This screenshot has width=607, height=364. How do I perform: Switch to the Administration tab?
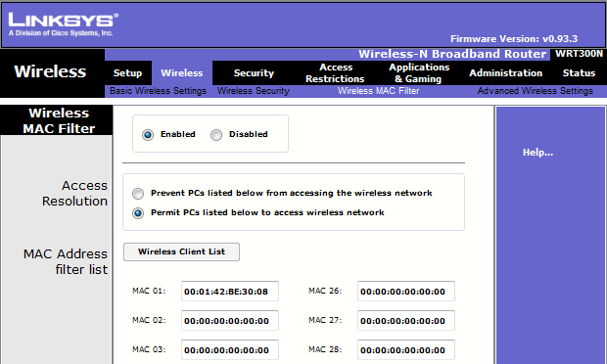click(x=505, y=72)
